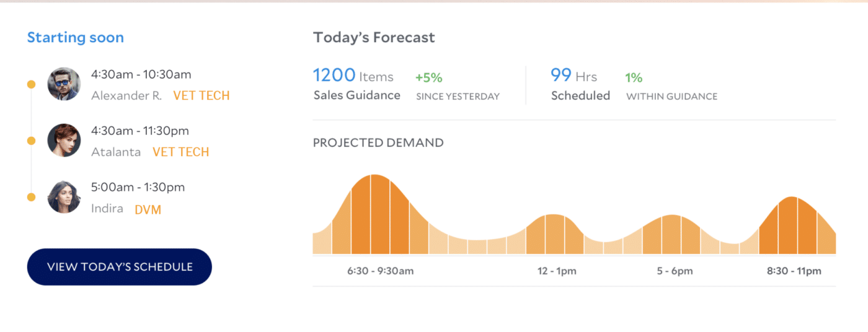Select the timeline dot beside Alexander R.
The image size is (868, 332).
31,84
